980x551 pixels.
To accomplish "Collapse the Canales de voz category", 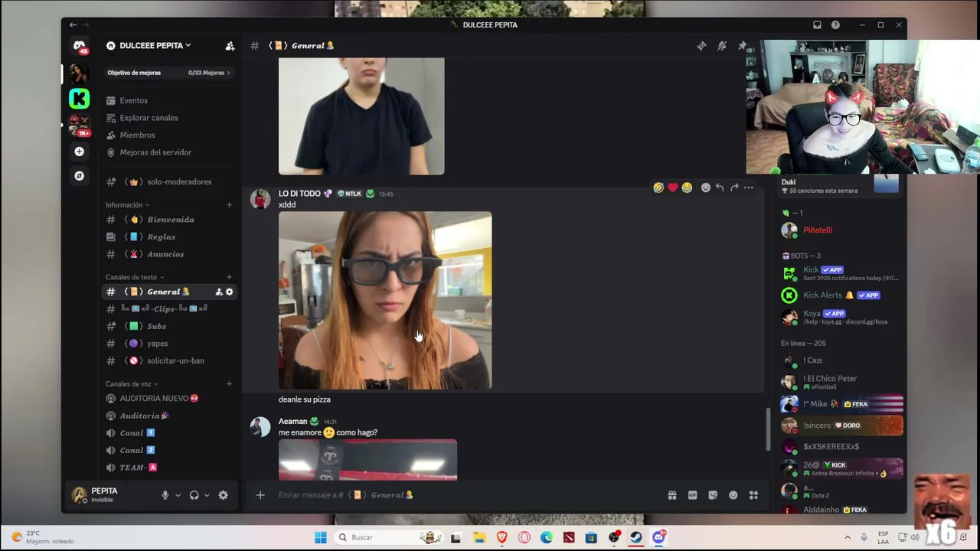I will coord(132,384).
